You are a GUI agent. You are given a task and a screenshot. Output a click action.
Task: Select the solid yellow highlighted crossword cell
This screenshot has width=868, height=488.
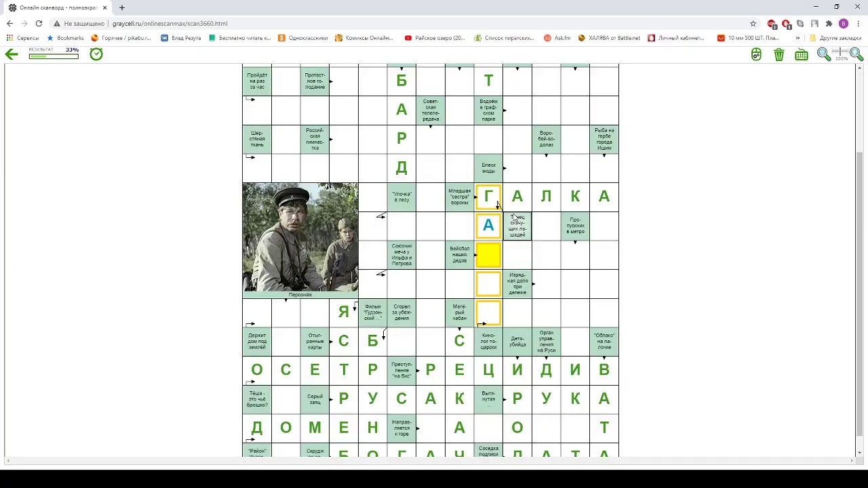488,255
